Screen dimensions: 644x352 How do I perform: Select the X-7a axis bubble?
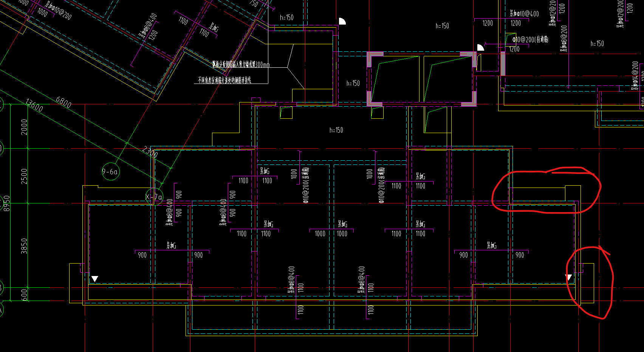(x=154, y=197)
